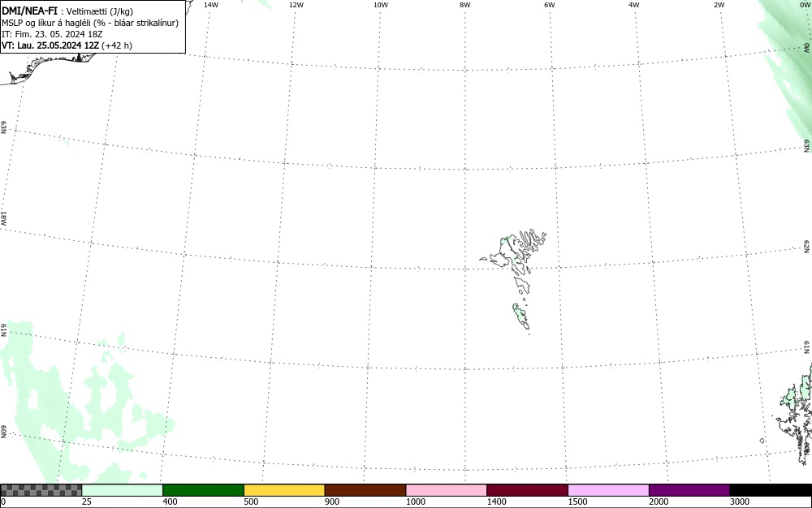The width and height of the screenshot is (812, 508).
Task: Click the brown 900-1000 legend swatch
Action: coord(365,490)
